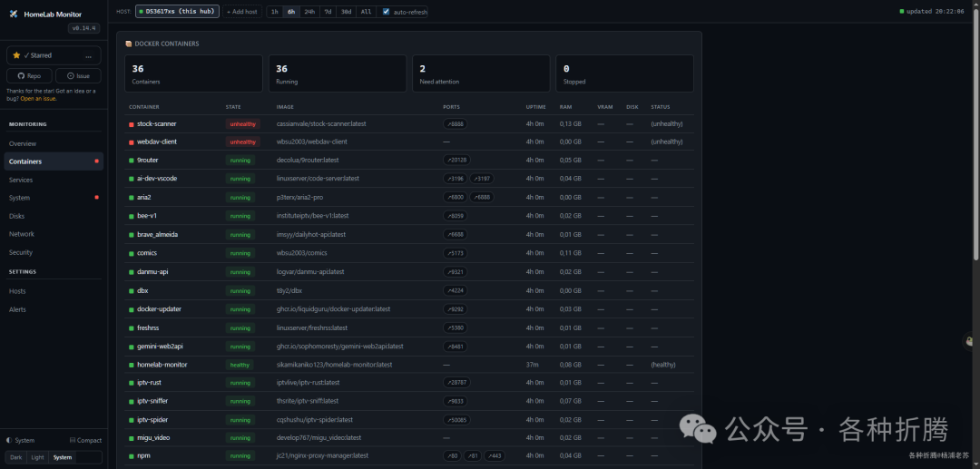This screenshot has width=980, height=469.
Task: Click the red alert dot on System
Action: tap(96, 198)
